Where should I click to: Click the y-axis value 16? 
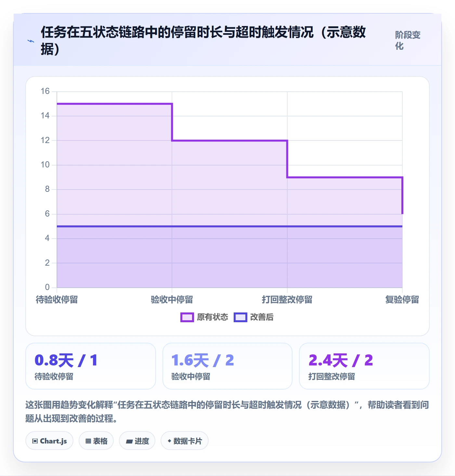point(45,91)
